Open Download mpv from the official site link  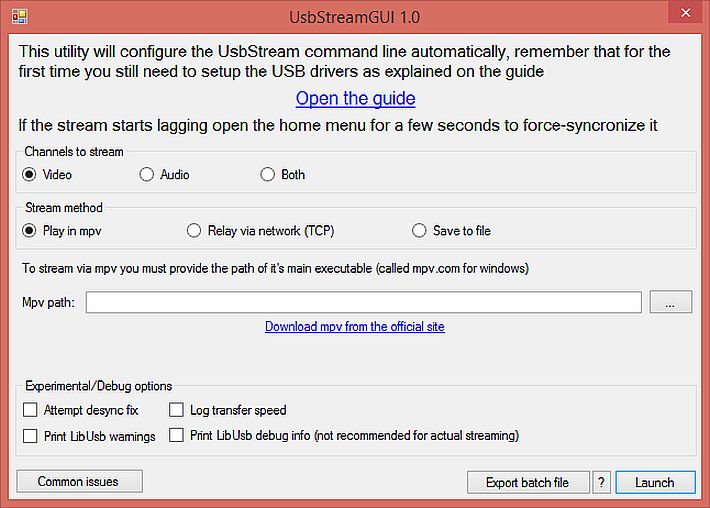[x=355, y=326]
